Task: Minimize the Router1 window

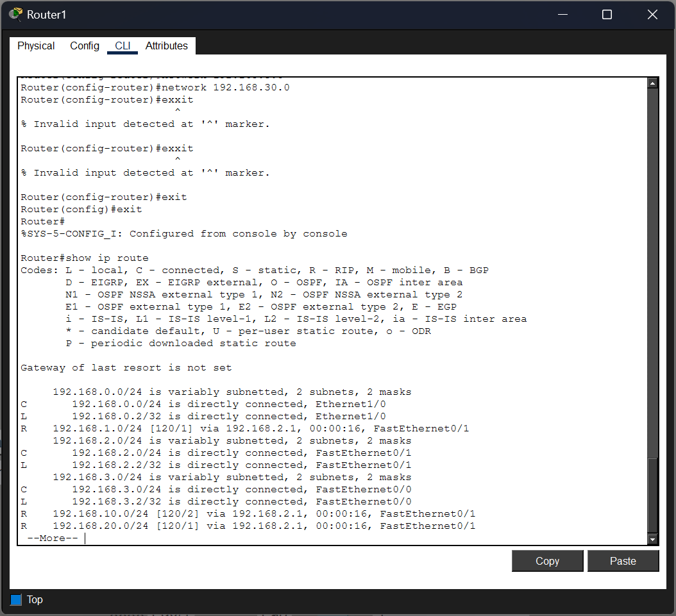Action: coord(562,15)
